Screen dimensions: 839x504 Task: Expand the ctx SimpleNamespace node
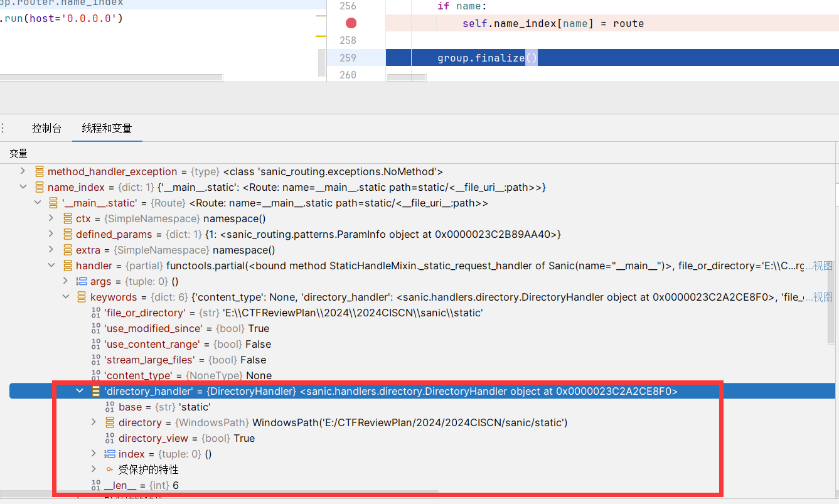[51, 218]
